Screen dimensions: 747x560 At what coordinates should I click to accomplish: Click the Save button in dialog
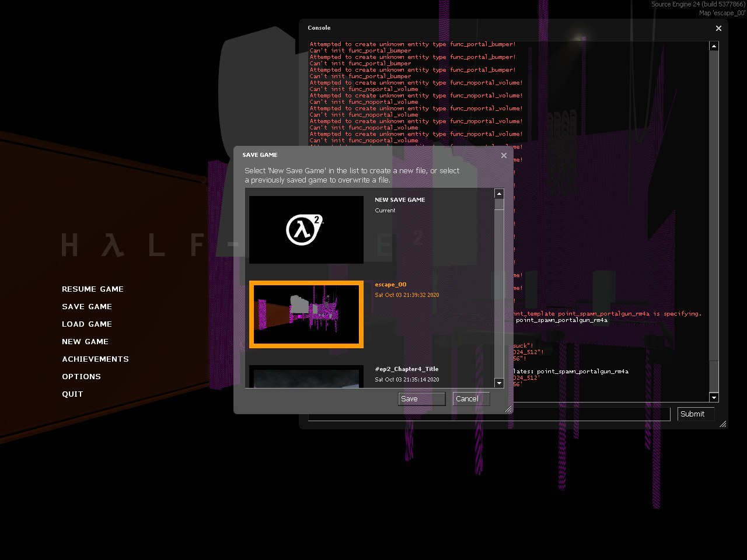coord(422,399)
